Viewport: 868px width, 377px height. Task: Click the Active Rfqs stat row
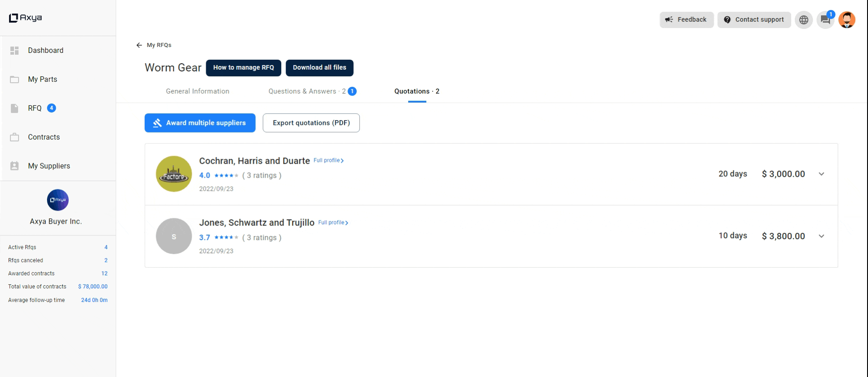tap(58, 247)
